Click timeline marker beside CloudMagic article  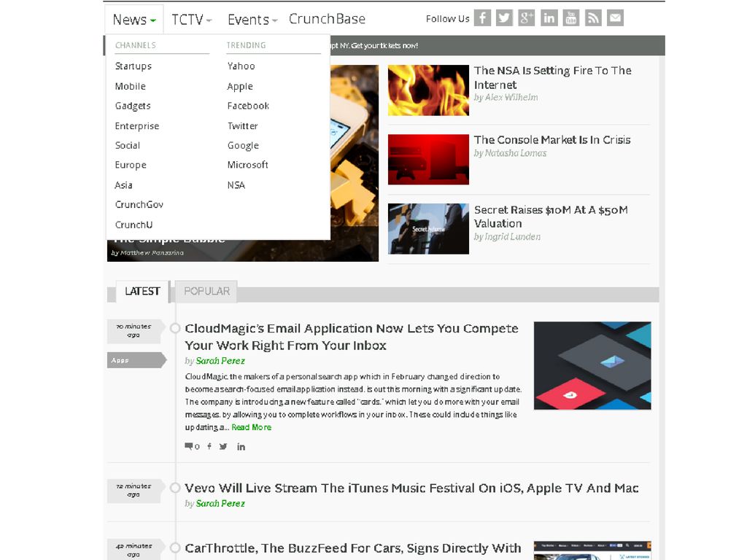tap(175, 328)
